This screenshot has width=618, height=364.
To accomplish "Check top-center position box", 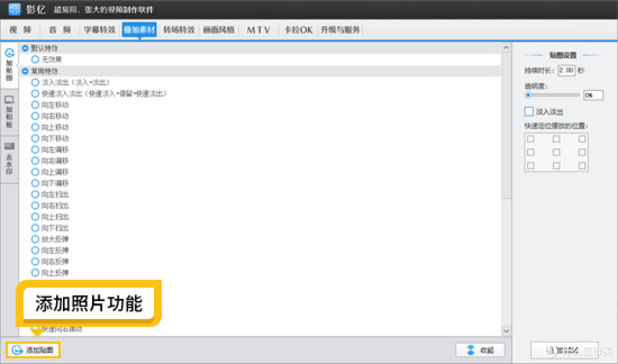I will click(557, 139).
